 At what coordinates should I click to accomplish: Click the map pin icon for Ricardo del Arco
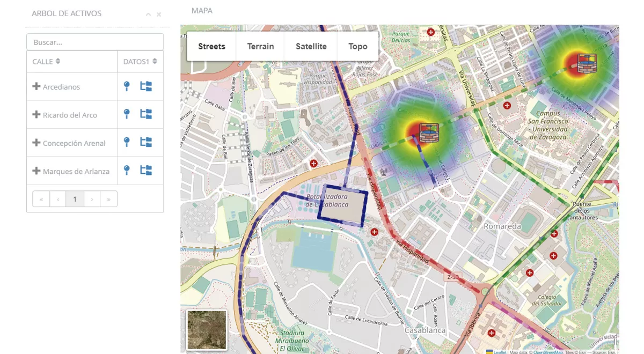(127, 114)
